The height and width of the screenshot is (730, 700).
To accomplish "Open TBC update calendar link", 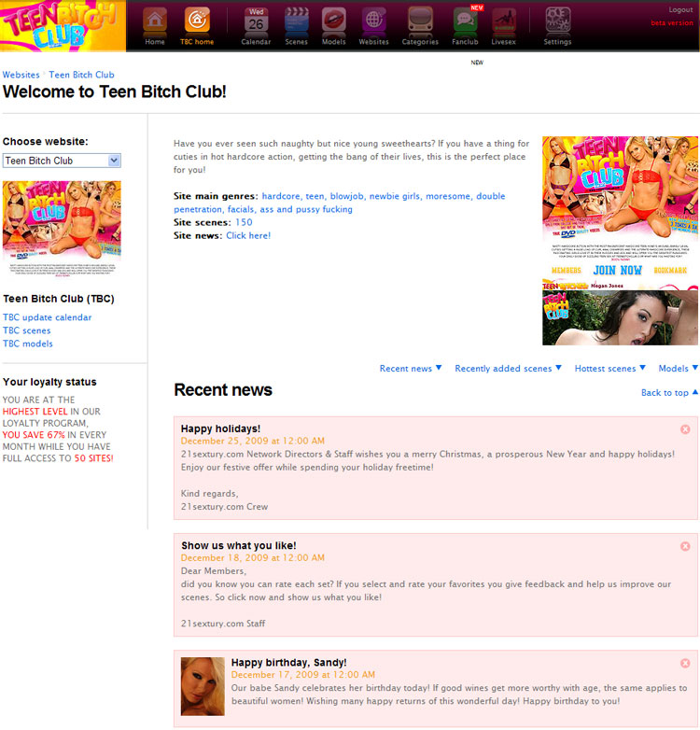I will (x=47, y=317).
